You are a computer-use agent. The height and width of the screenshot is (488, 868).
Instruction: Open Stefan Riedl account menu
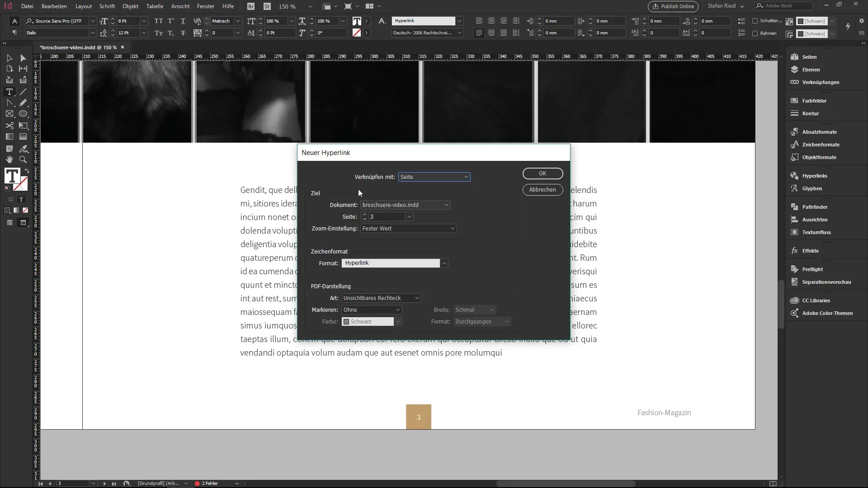(x=726, y=6)
